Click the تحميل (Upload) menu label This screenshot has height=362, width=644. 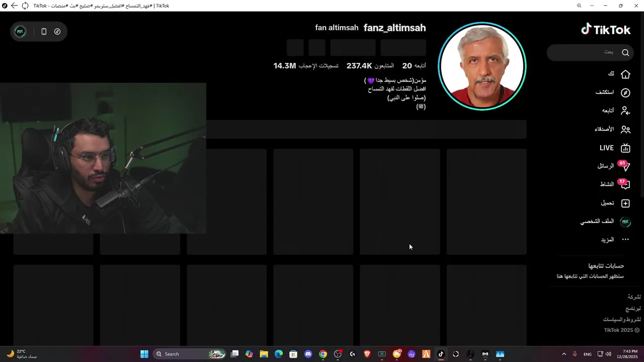point(607,203)
